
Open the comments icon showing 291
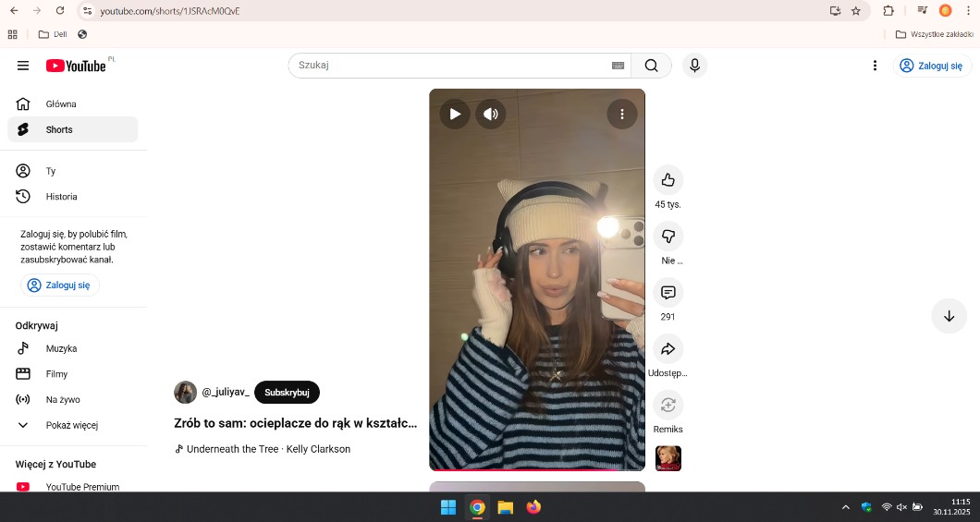[x=668, y=293]
